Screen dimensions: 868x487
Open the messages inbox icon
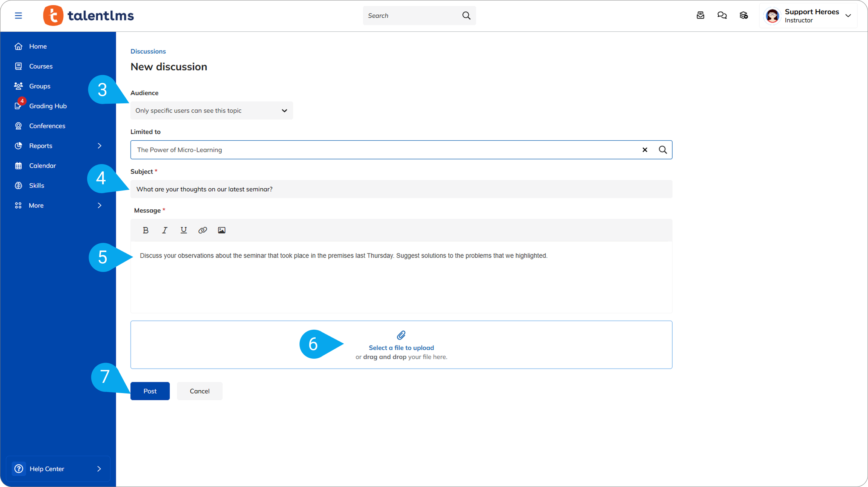tap(700, 15)
